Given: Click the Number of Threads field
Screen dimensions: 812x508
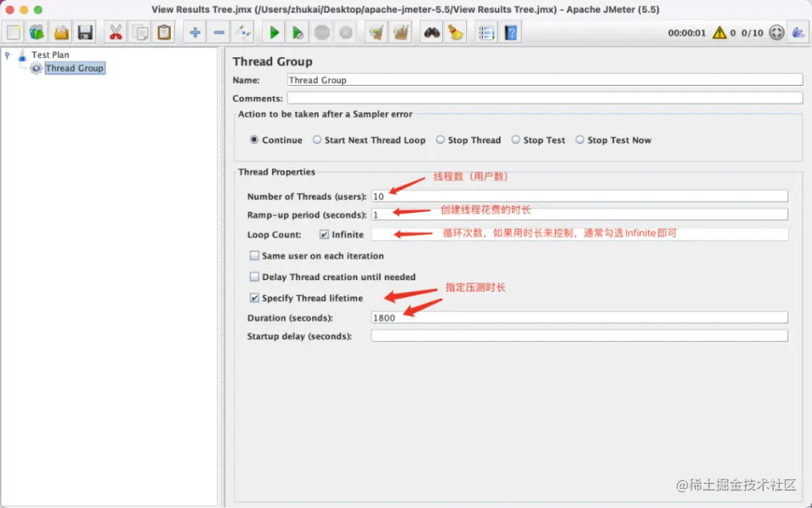Looking at the screenshot, I should 580,196.
